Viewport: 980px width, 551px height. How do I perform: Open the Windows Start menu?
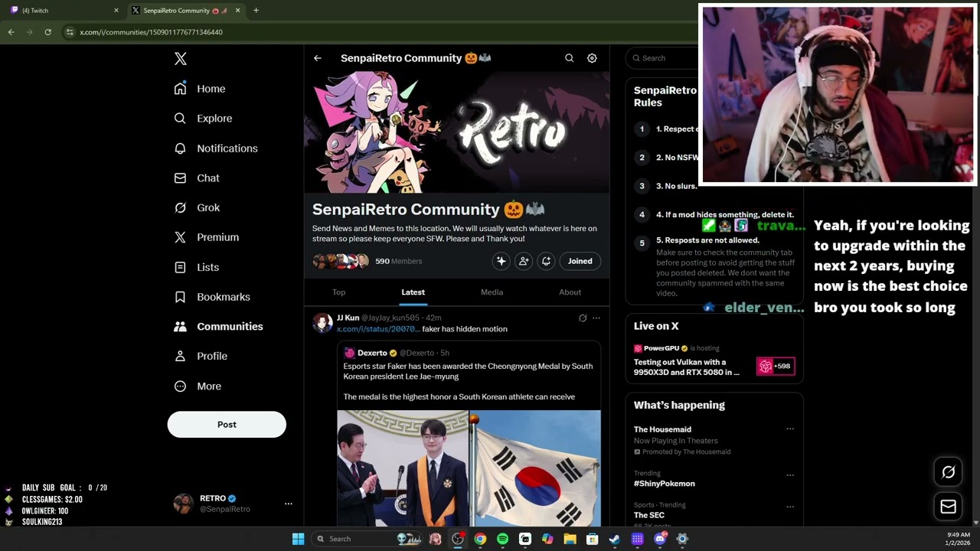[298, 539]
